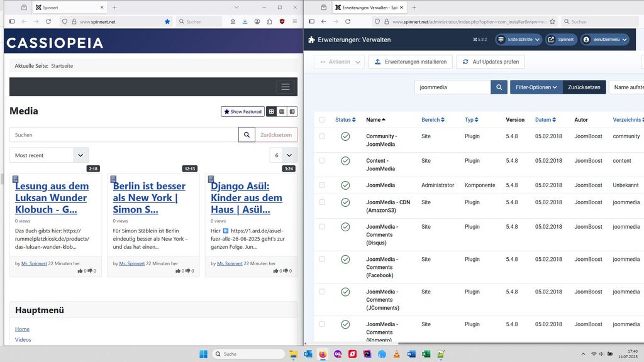Open the hamburger menu on Cassiopeia page
This screenshot has height=362, width=644.
pos(286,87)
